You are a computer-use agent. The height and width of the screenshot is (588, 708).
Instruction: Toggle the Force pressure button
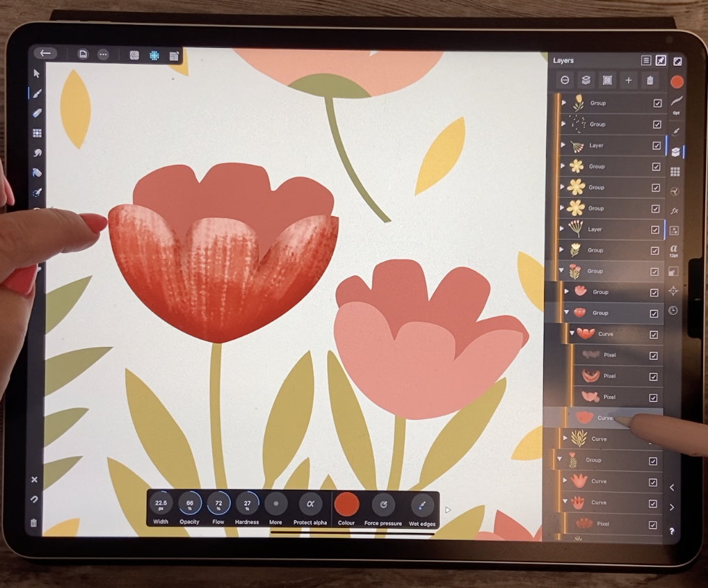point(383,509)
